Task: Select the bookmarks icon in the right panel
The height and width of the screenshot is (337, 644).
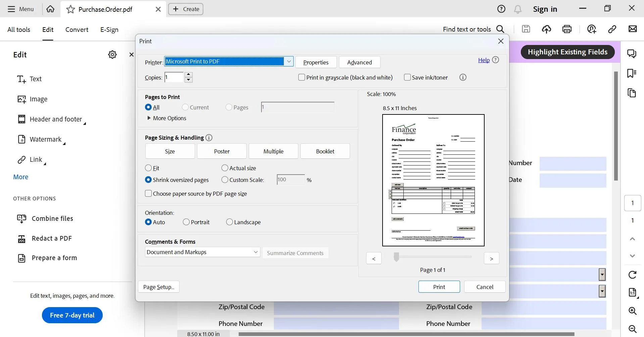Action: [x=632, y=73]
